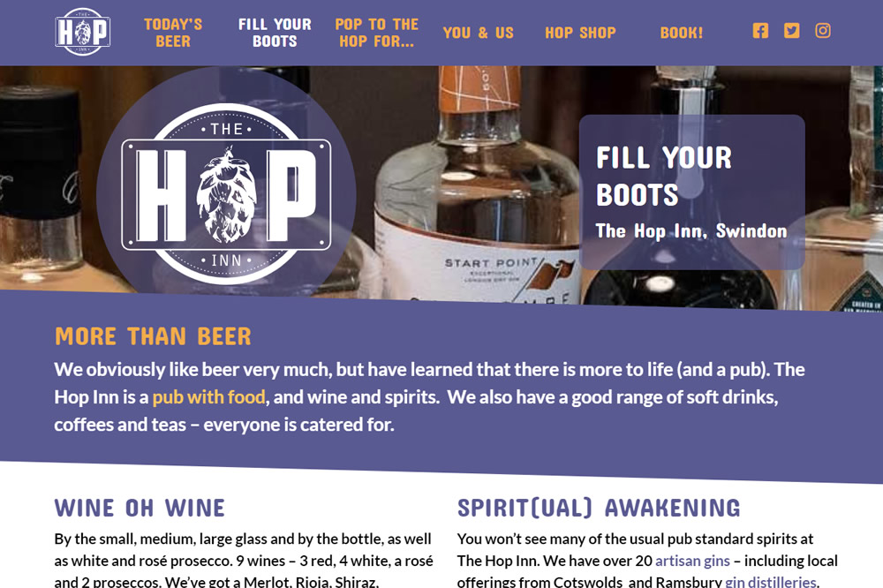Visit the Hop Shop page
This screenshot has height=588, width=883.
point(580,33)
